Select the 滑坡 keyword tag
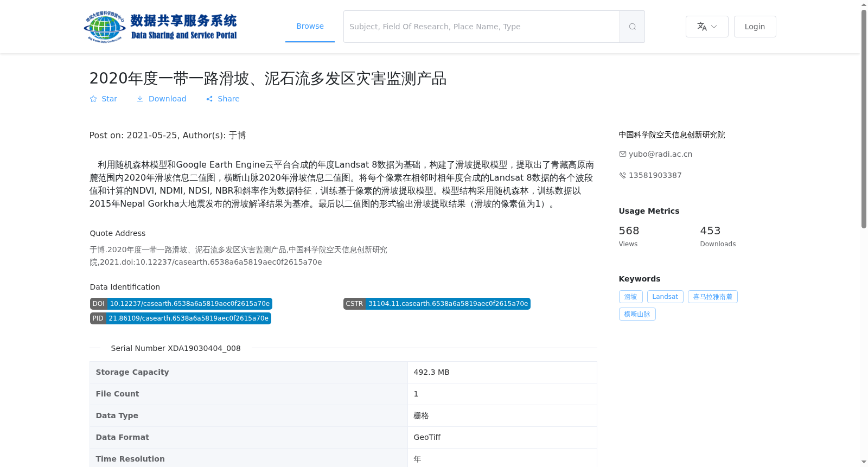This screenshot has height=467, width=868. (x=630, y=297)
